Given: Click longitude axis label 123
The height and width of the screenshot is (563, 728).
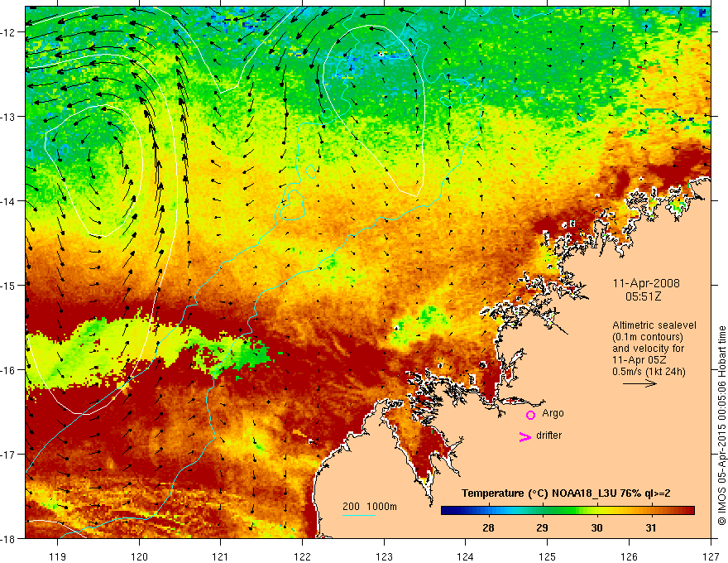Looking at the screenshot, I should pyautogui.click(x=384, y=556).
